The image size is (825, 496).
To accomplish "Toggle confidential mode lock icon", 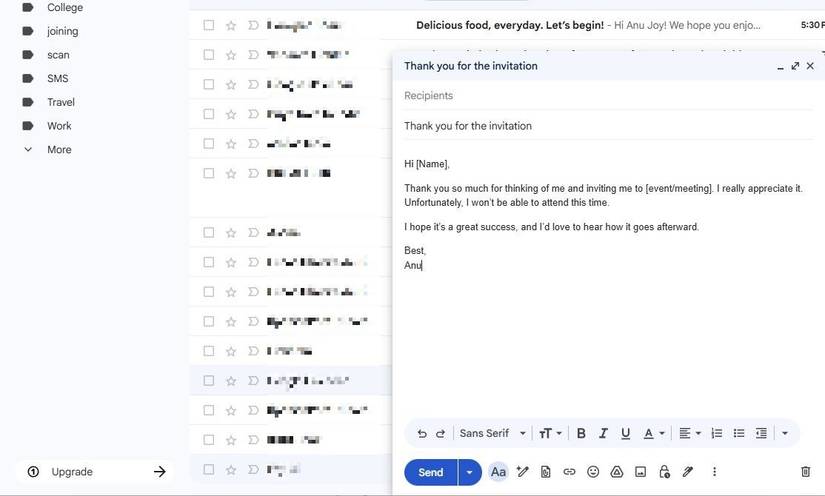I will (664, 472).
